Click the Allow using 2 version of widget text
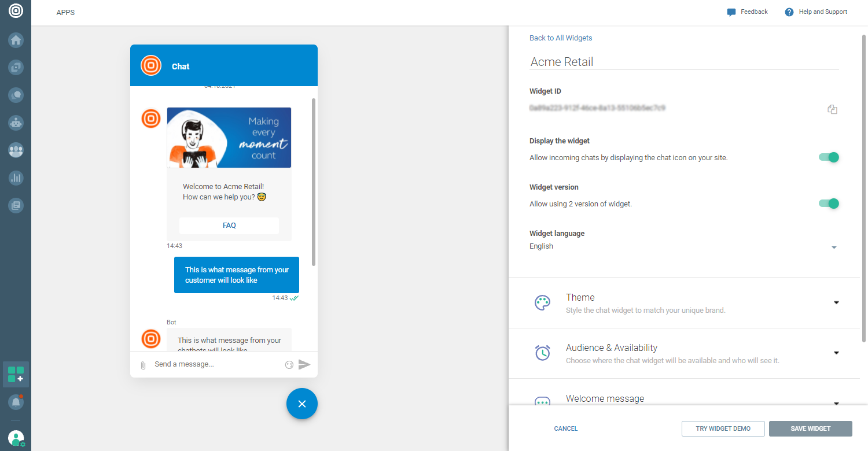Viewport: 868px width, 451px height. [x=580, y=204]
